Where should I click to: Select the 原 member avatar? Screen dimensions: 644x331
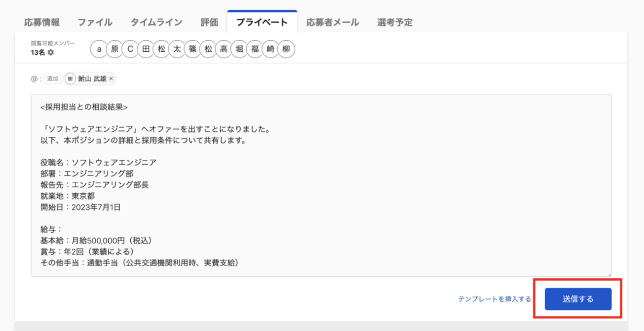[115, 49]
